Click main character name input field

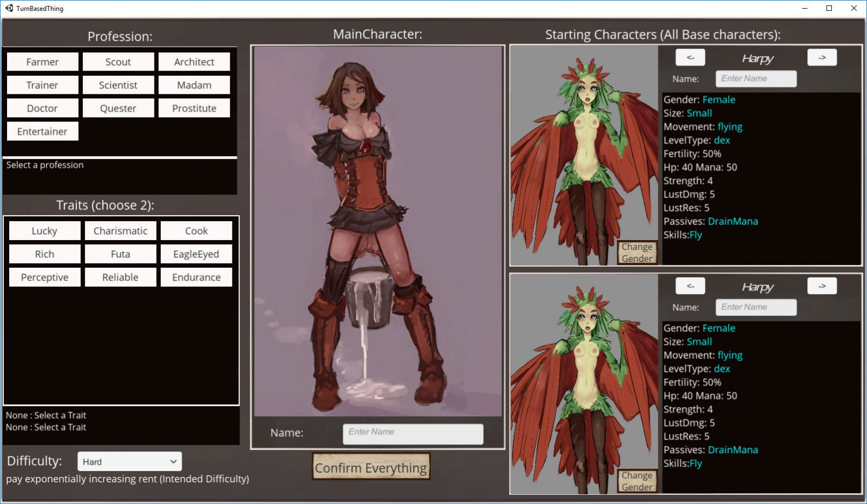pyautogui.click(x=413, y=434)
